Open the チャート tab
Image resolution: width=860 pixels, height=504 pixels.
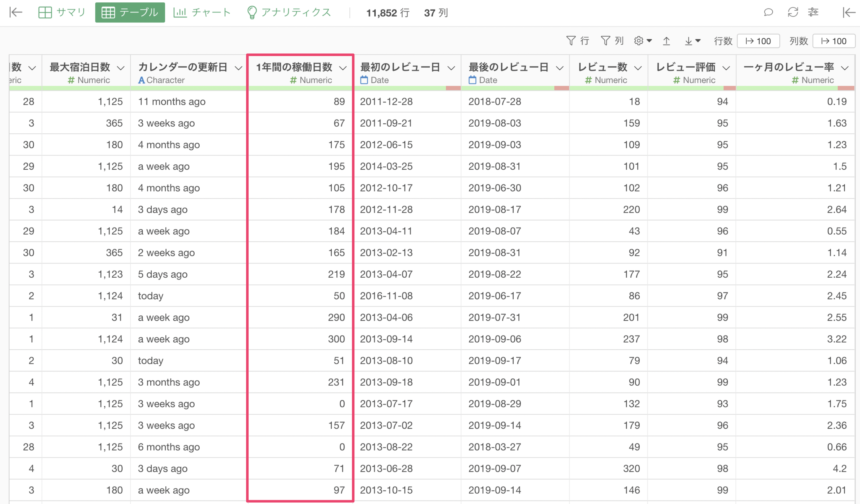tap(202, 12)
